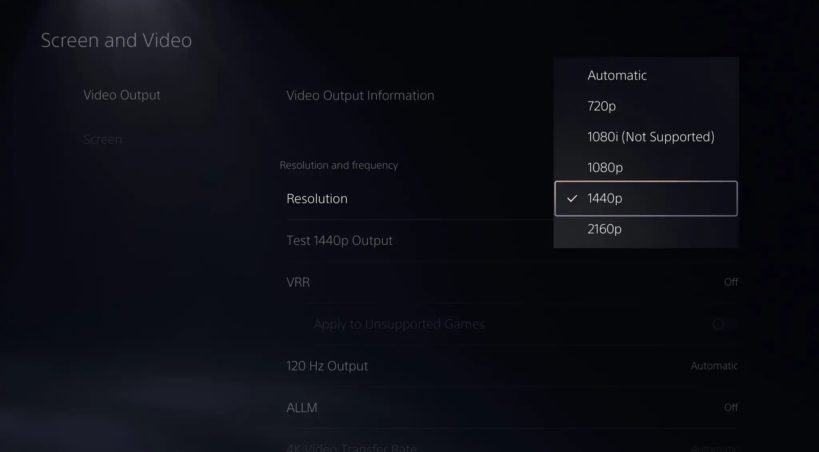Viewport: 819px width, 452px height.
Task: Expand the 120 Hz Output setting
Action: point(327,366)
